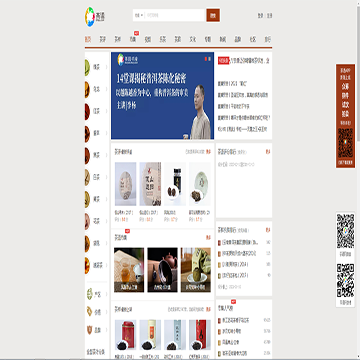360x360 pixels.
Task: Click the brown search button
Action: (x=213, y=15)
